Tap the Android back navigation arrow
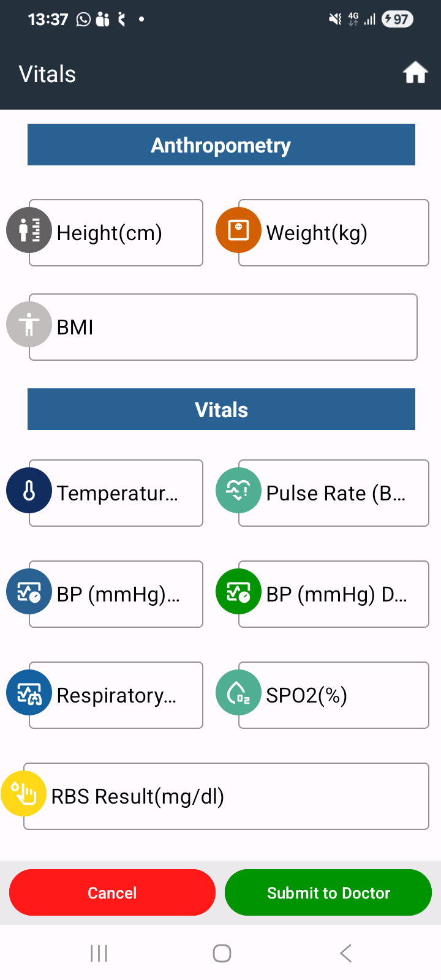Viewport: 441px width, 980px height. [x=346, y=953]
